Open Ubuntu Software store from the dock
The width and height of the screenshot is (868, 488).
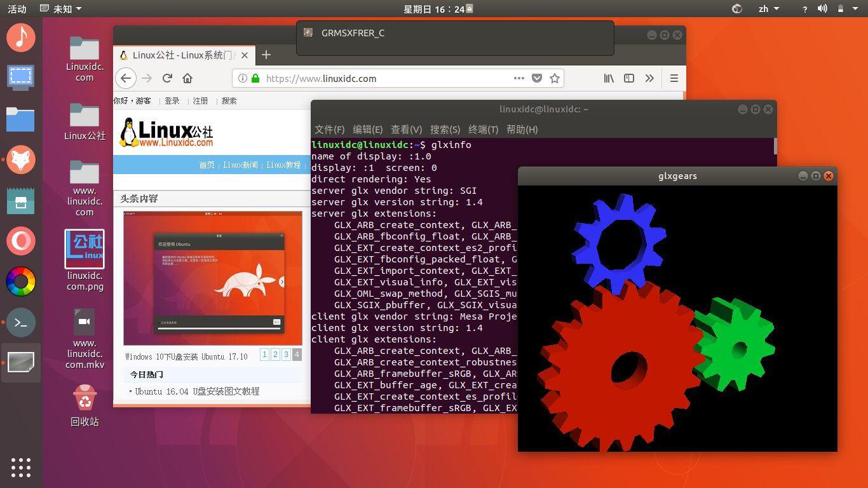coord(21,200)
